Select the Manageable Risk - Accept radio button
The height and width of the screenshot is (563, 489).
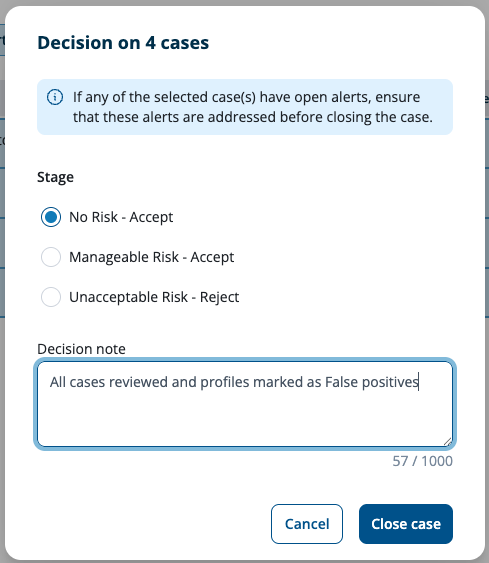point(51,257)
